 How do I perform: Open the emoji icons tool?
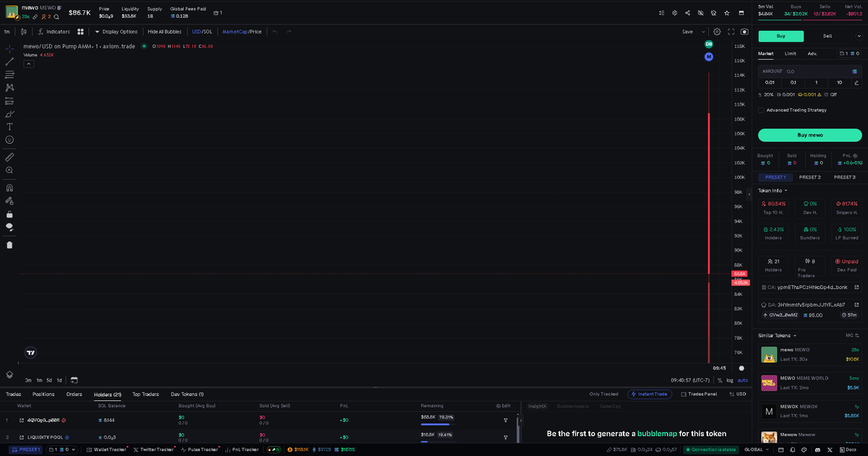point(9,139)
